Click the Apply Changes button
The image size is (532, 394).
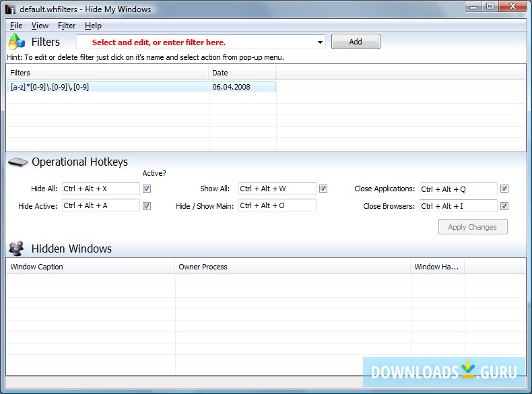473,227
